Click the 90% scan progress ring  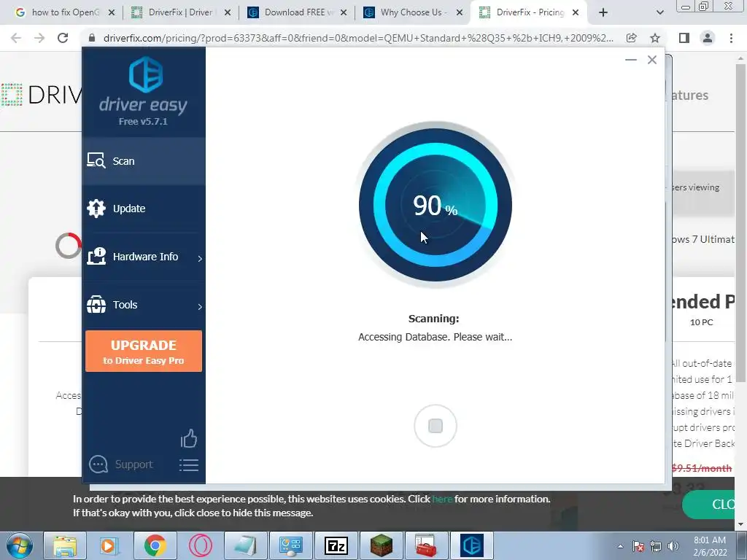[436, 205]
